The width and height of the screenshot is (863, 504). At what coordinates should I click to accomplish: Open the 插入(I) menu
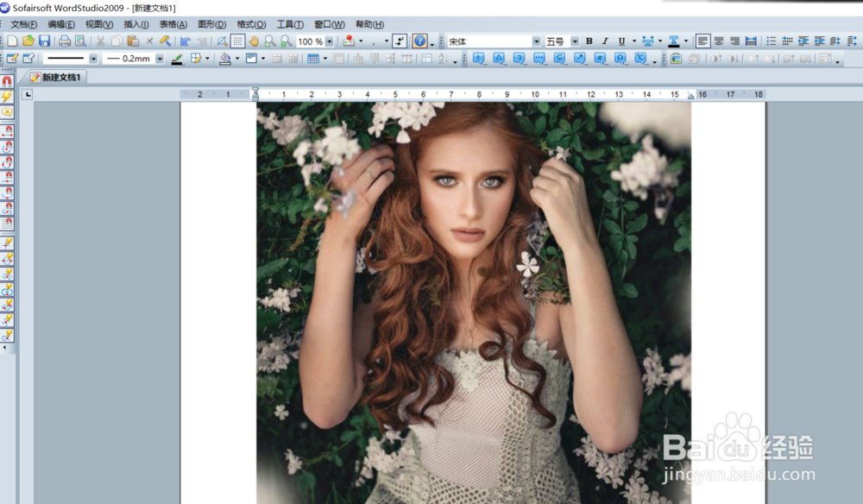136,24
